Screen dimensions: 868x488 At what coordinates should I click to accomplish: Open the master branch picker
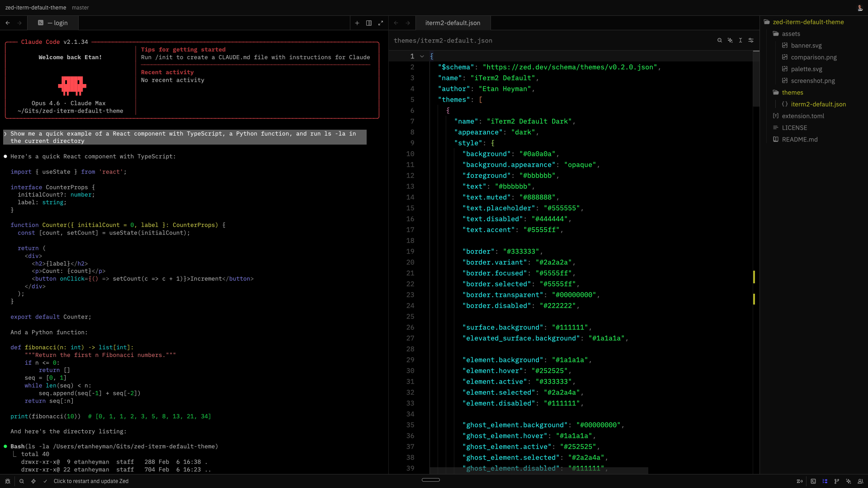pos(80,8)
